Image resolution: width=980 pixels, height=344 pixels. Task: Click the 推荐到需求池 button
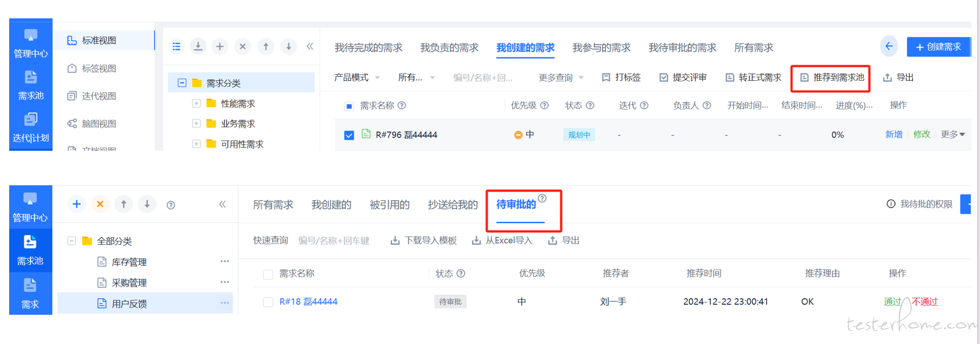(x=832, y=77)
